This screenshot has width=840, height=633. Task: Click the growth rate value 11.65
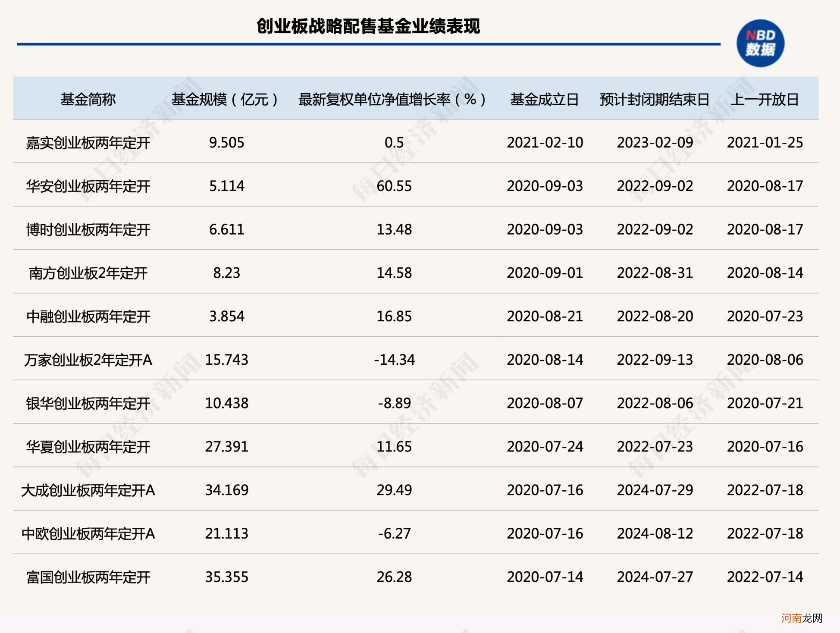tap(394, 447)
